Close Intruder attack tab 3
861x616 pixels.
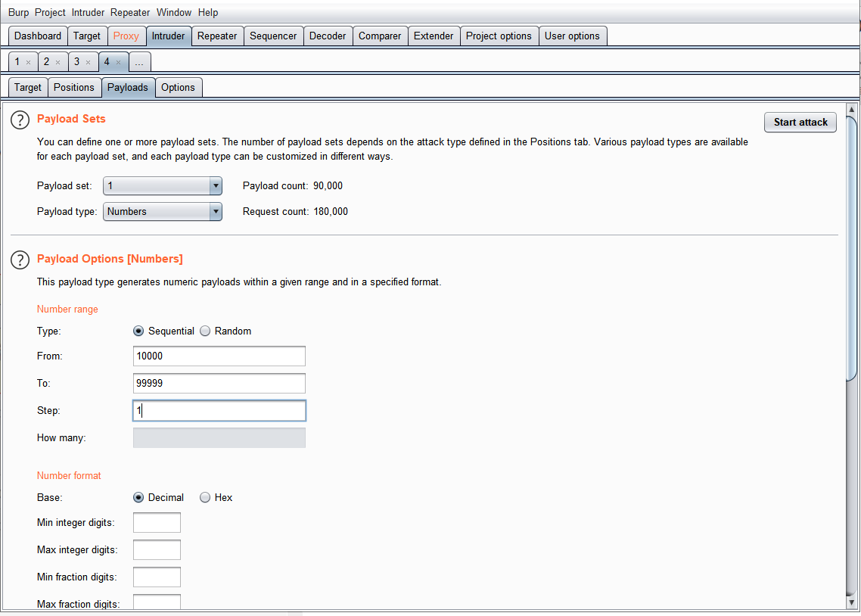89,63
